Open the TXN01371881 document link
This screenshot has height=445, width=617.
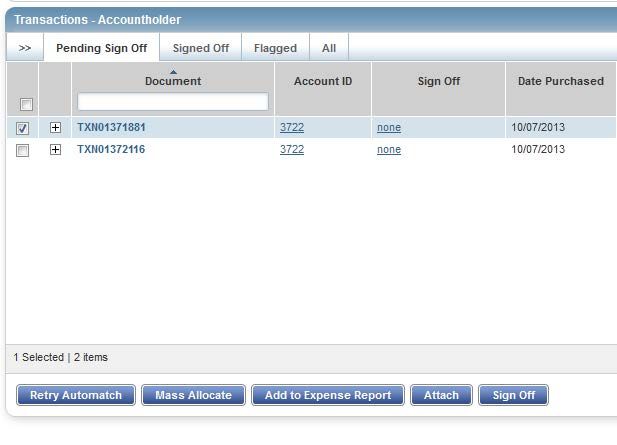(111, 128)
